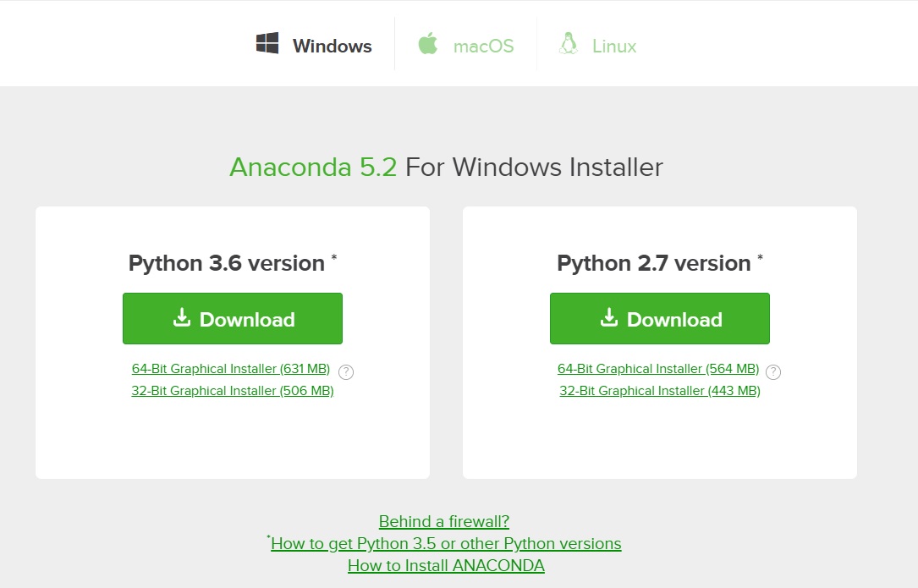Switch to the macOS tab

pos(465,47)
